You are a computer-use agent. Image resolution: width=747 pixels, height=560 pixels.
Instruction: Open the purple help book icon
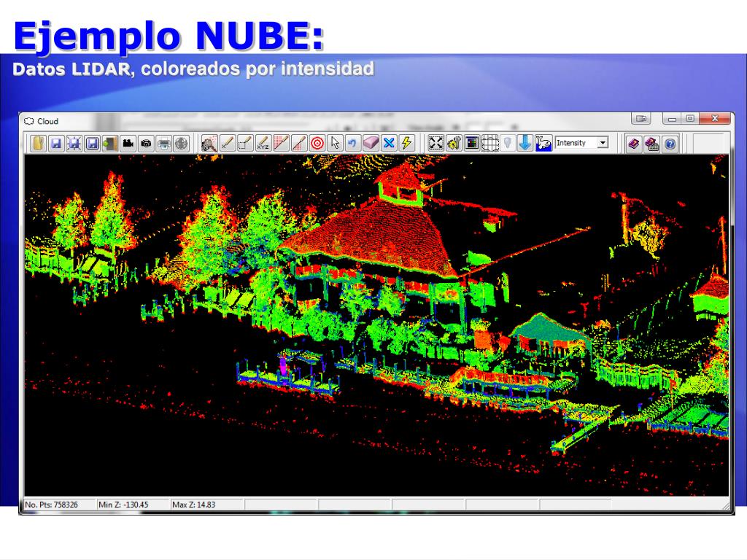[x=634, y=144]
